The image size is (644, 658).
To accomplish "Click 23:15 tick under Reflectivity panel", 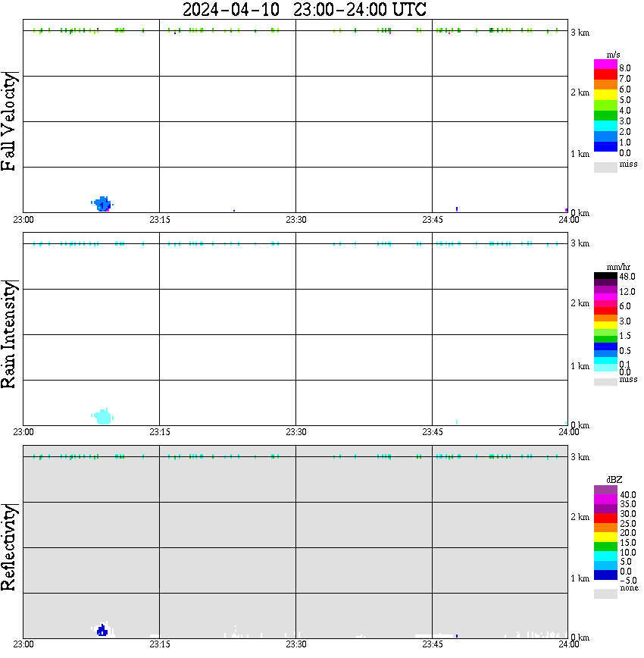I will coord(160,644).
